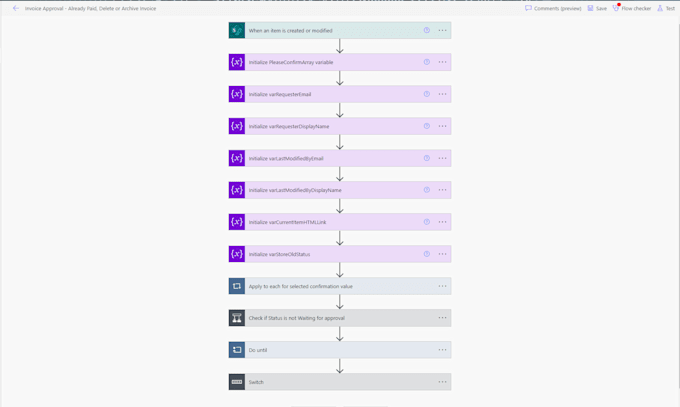Open help for varStoreOldStatus step
This screenshot has height=407, width=680.
pos(427,254)
